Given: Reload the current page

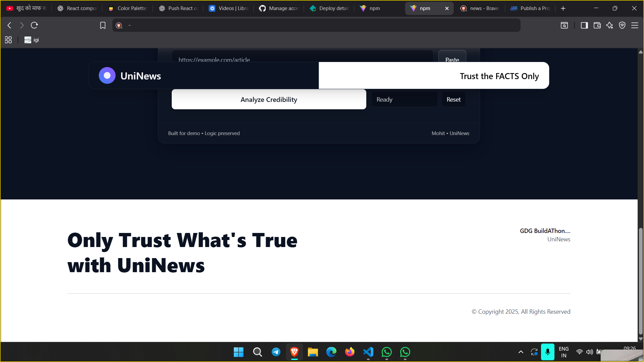Looking at the screenshot, I should (x=34, y=25).
